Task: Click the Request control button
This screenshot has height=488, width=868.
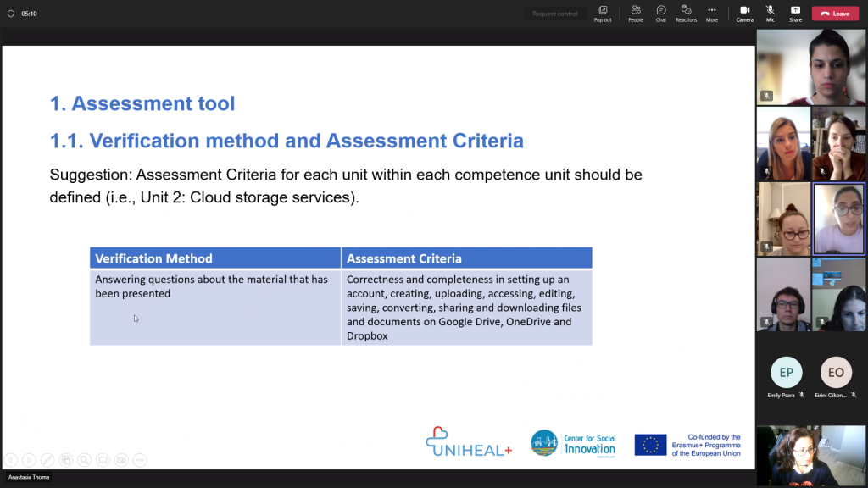Action: click(x=555, y=14)
